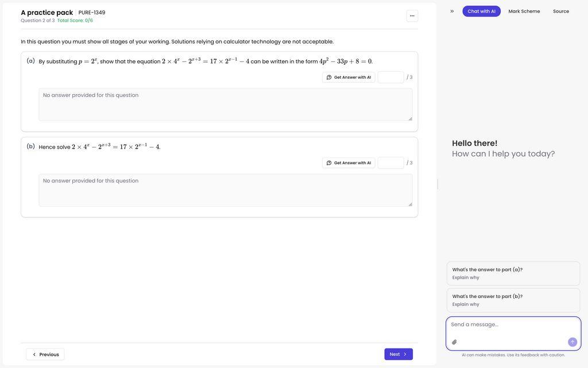Image resolution: width=588 pixels, height=368 pixels.
Task: Select suggestion "What's the answer to part (a)?"
Action: 513,274
